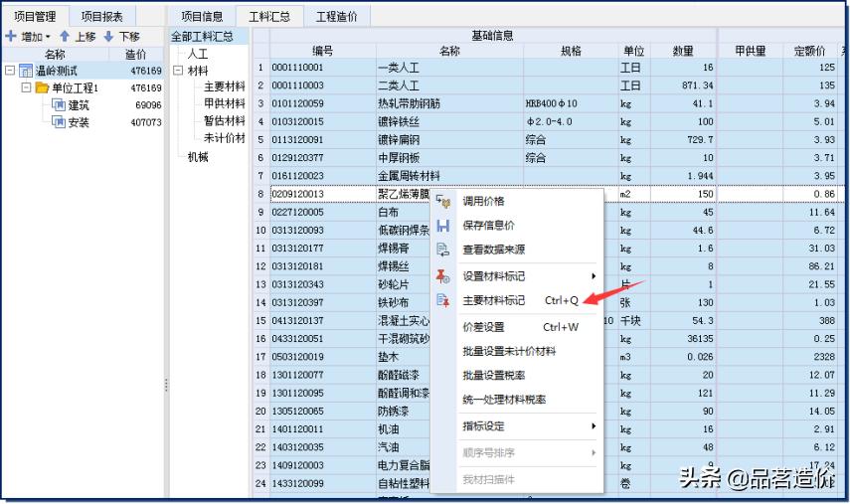
Task: Click the 下移 button label
Action: coord(129,37)
